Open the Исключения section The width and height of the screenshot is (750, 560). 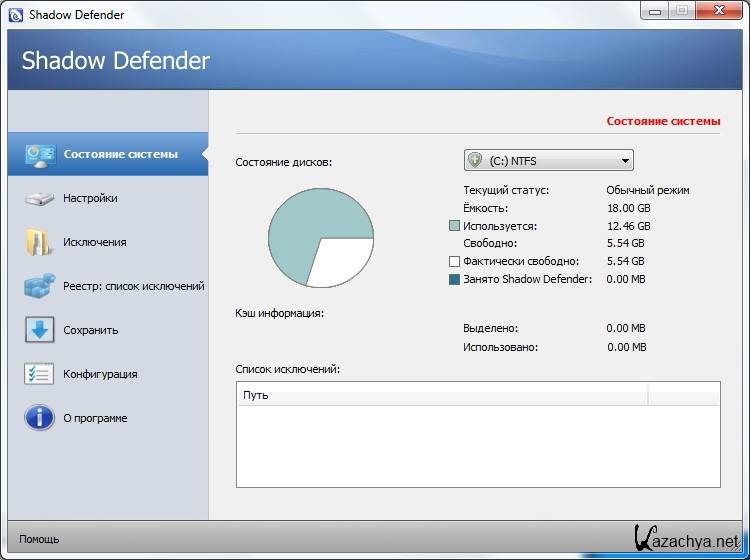coord(94,242)
